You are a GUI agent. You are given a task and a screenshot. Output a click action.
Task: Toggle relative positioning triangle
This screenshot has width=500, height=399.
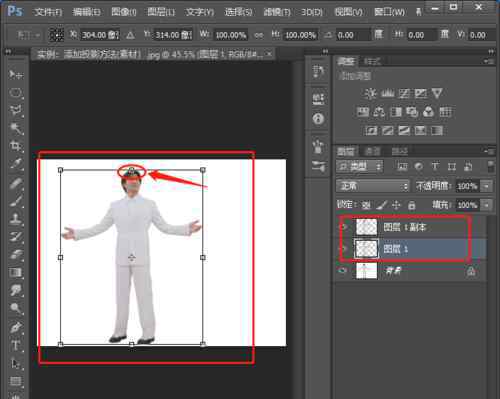click(131, 35)
